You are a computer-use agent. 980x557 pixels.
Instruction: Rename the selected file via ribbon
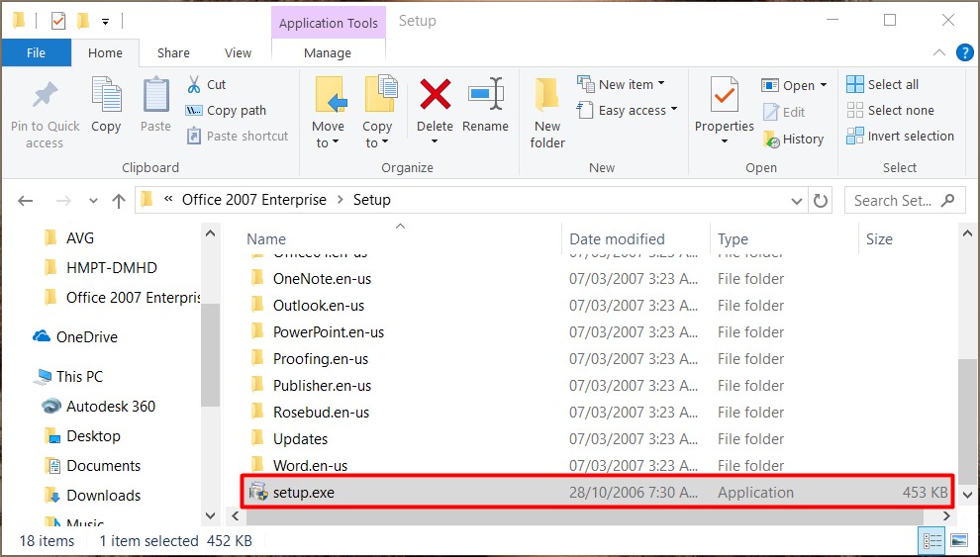coord(486,105)
